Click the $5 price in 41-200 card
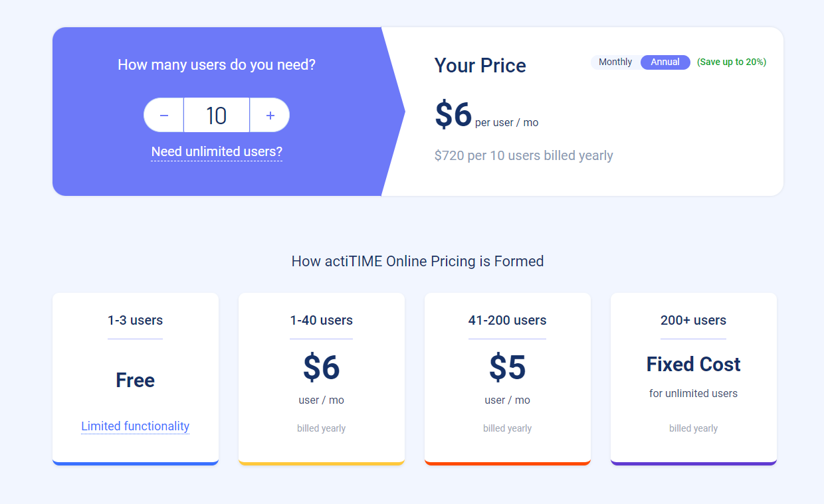 (508, 368)
